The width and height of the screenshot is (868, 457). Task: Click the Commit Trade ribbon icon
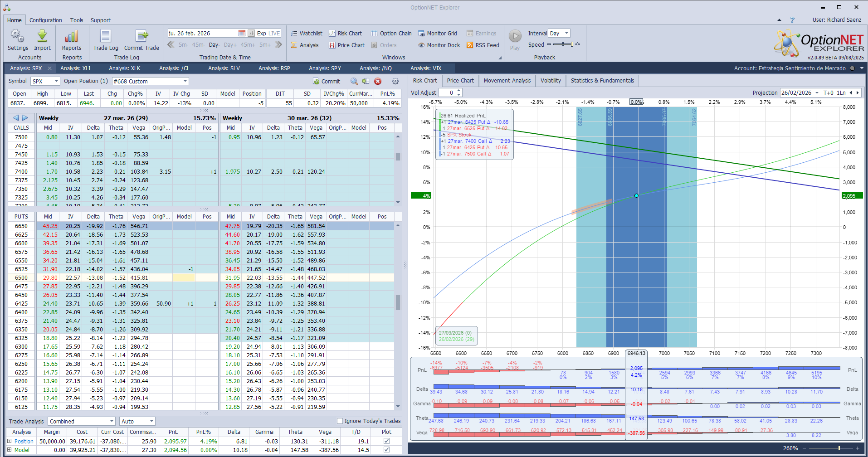coord(141,36)
